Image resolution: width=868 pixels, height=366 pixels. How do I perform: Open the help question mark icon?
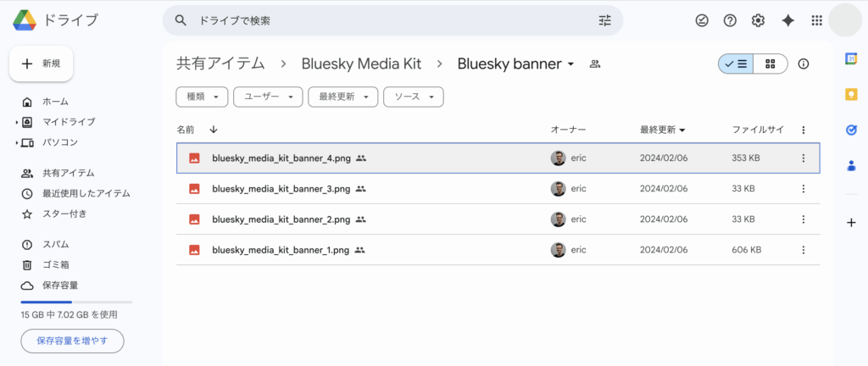pyautogui.click(x=730, y=20)
